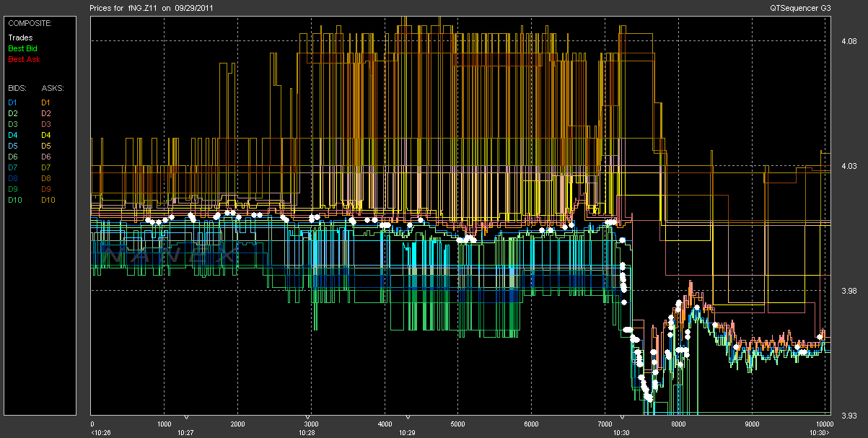Viewport: 868px width, 438px height.
Task: Click the green 'Best Bid' legend entry
Action: pos(22,48)
